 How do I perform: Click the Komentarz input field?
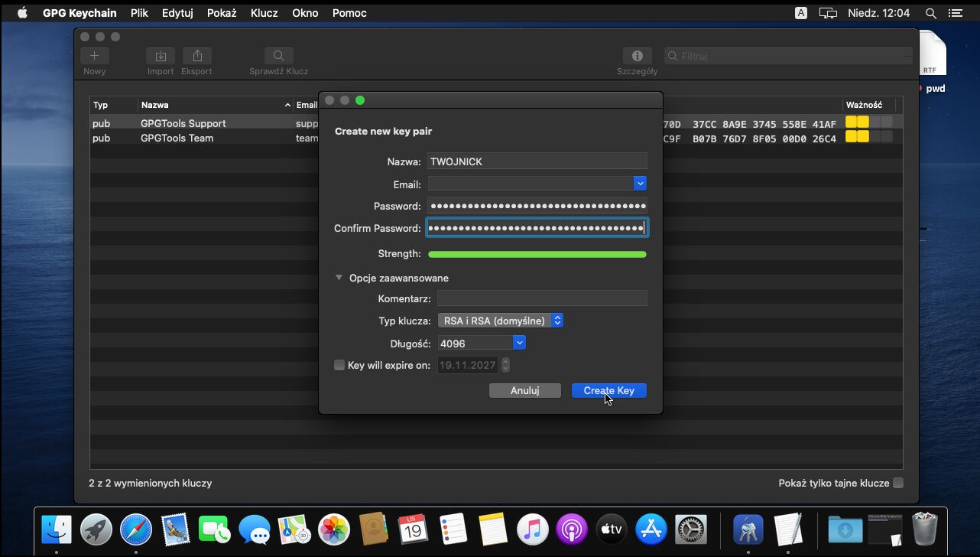(x=541, y=298)
